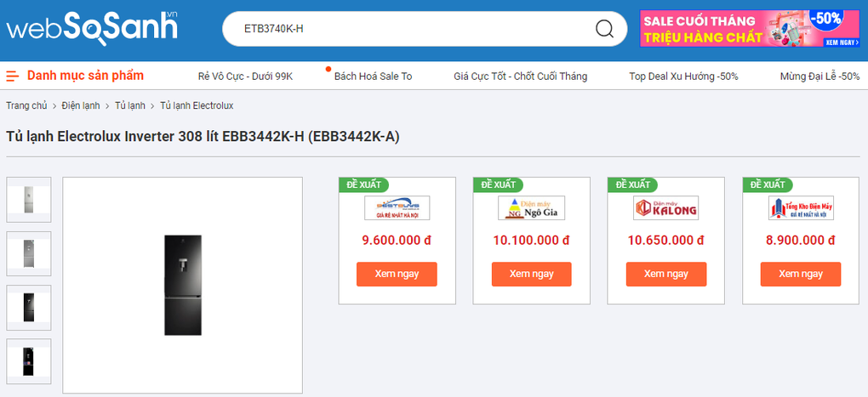Go to Tủ lạnh breadcrumb
The image size is (868, 397).
(130, 105)
